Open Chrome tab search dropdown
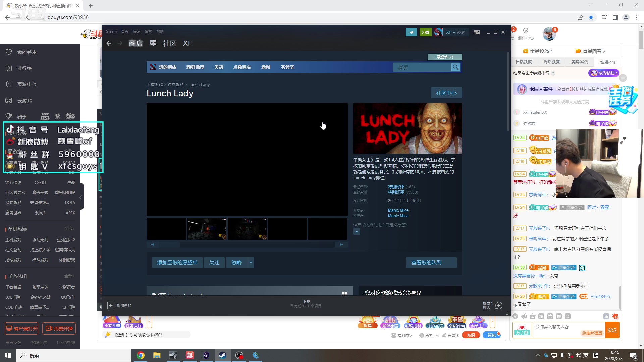The image size is (644, 362). coord(590,5)
